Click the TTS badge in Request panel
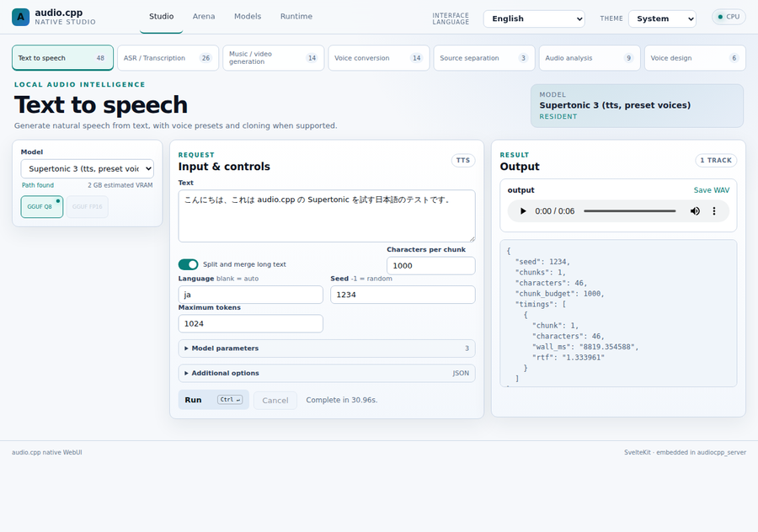Screen dimensions: 758x532 click(463, 161)
